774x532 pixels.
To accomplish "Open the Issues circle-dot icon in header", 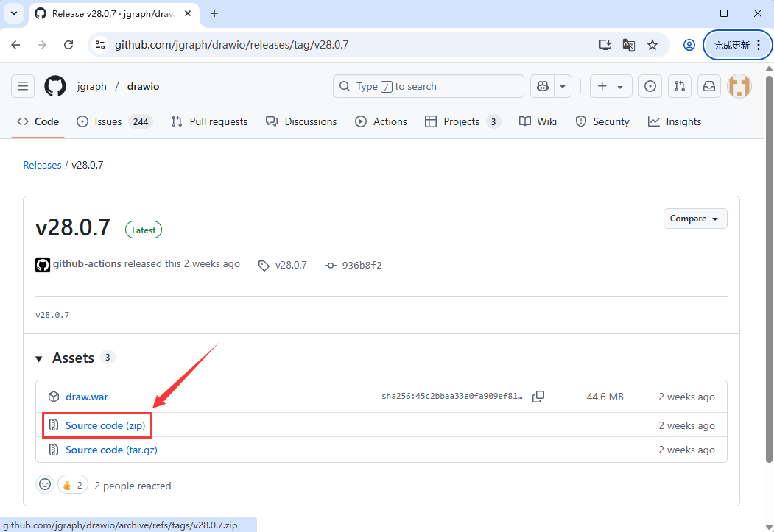I will click(650, 86).
